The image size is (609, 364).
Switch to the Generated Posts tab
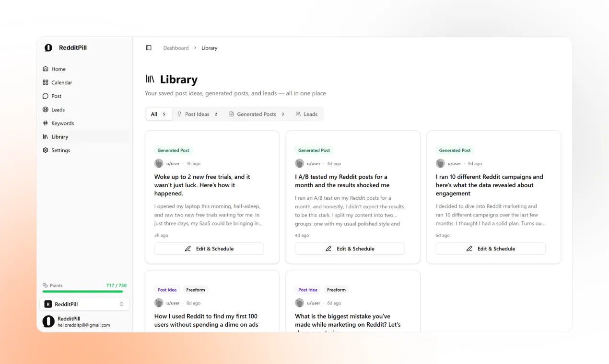coord(257,114)
